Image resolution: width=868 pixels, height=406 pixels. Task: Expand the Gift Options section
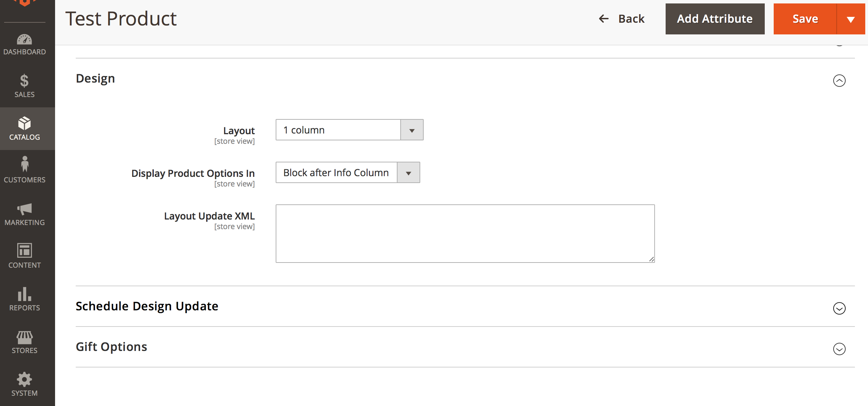(840, 349)
